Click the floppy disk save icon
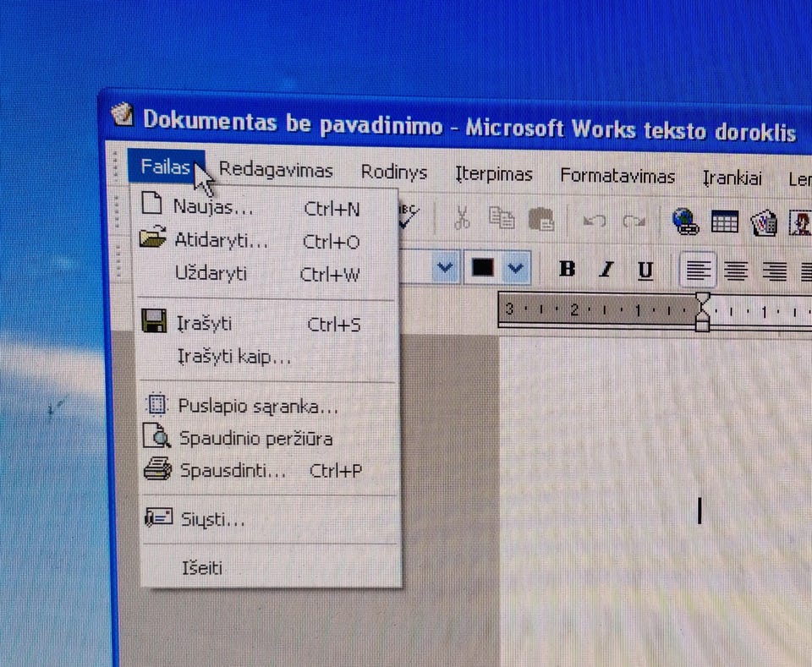Viewport: 812px width, 667px height. coord(154,320)
